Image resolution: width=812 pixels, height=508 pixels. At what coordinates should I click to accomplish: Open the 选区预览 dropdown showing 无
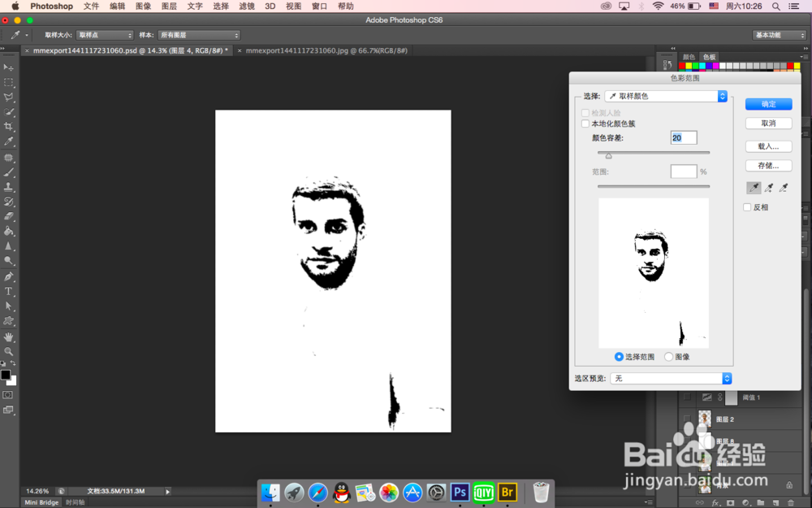670,378
